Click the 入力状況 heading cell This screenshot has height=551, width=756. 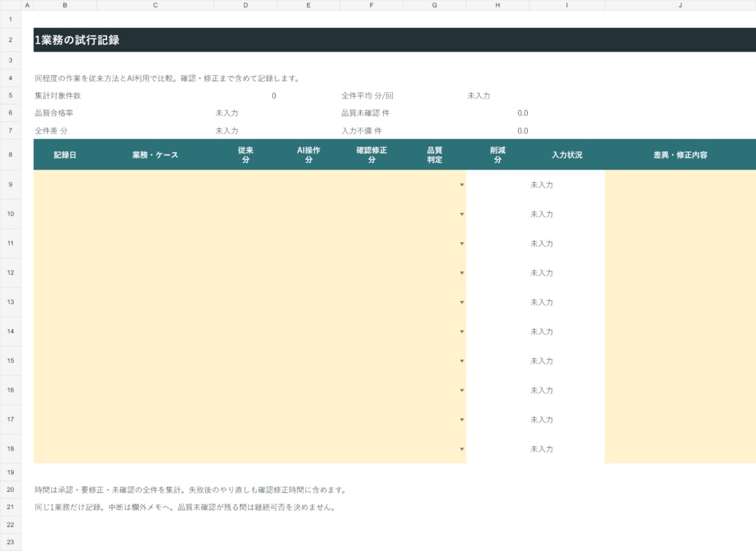(x=566, y=155)
